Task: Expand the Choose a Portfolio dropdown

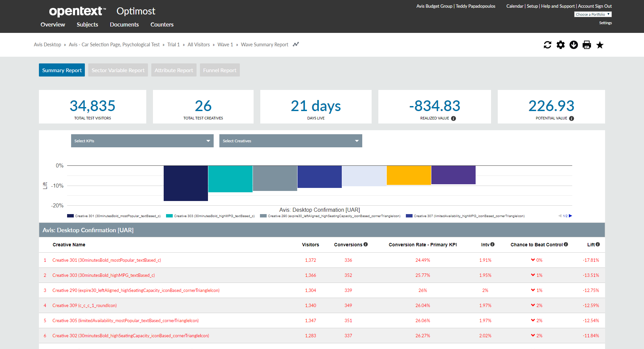Action: [x=592, y=14]
